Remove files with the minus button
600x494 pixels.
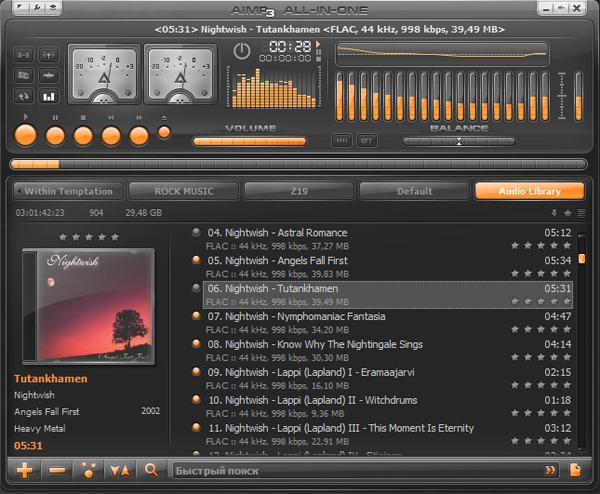(x=57, y=470)
